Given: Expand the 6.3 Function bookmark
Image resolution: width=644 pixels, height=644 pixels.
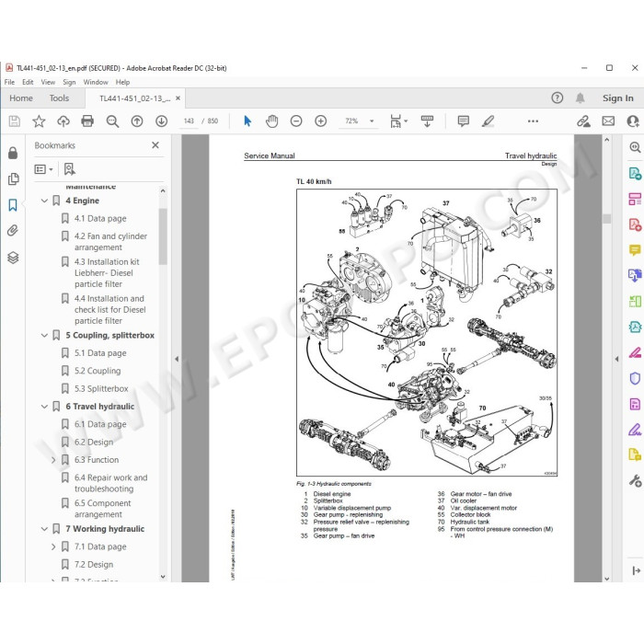Looking at the screenshot, I should (x=53, y=460).
